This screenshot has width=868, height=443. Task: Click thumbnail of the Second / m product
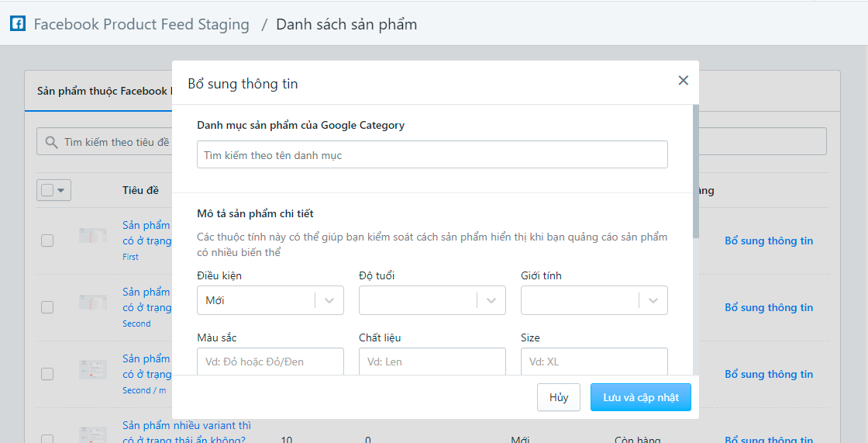[x=93, y=369]
